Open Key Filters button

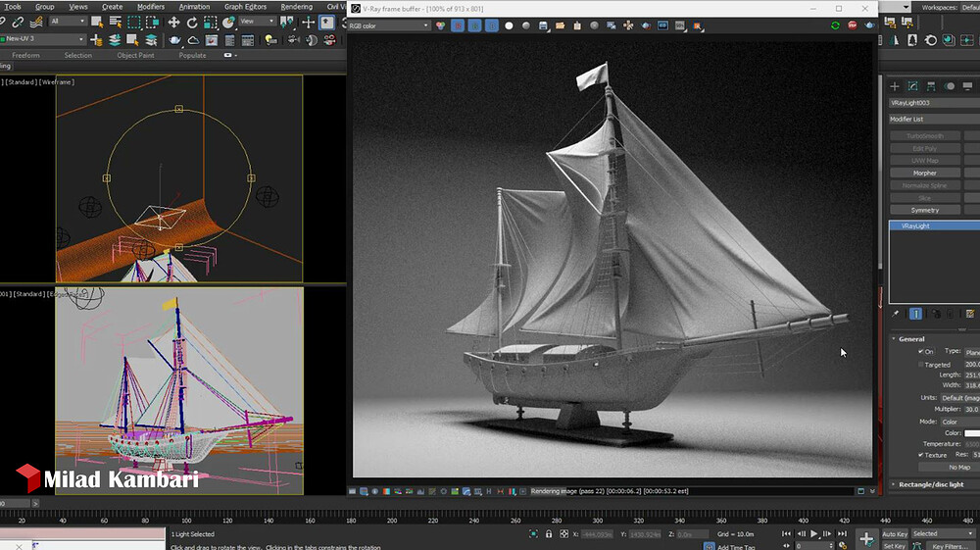(x=950, y=546)
